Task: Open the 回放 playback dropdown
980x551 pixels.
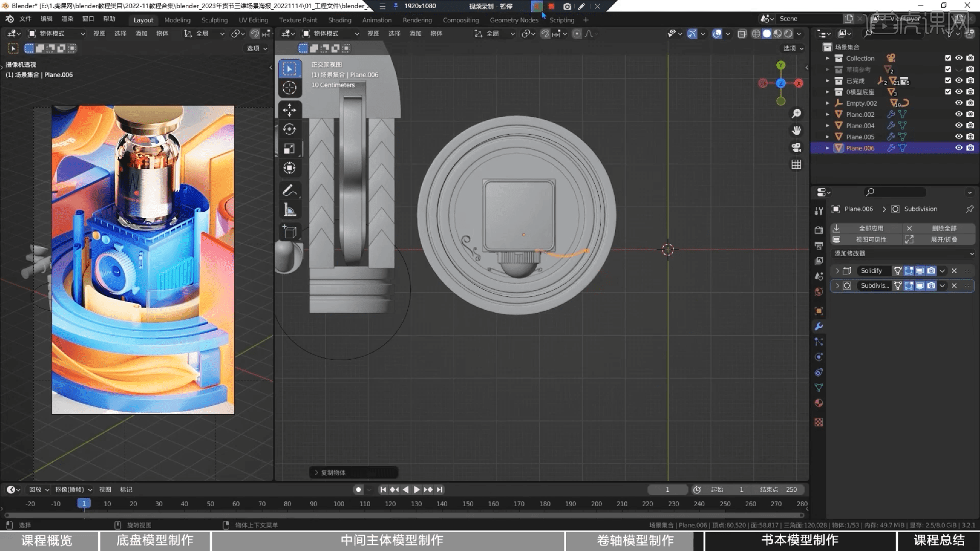Action: pos(39,490)
